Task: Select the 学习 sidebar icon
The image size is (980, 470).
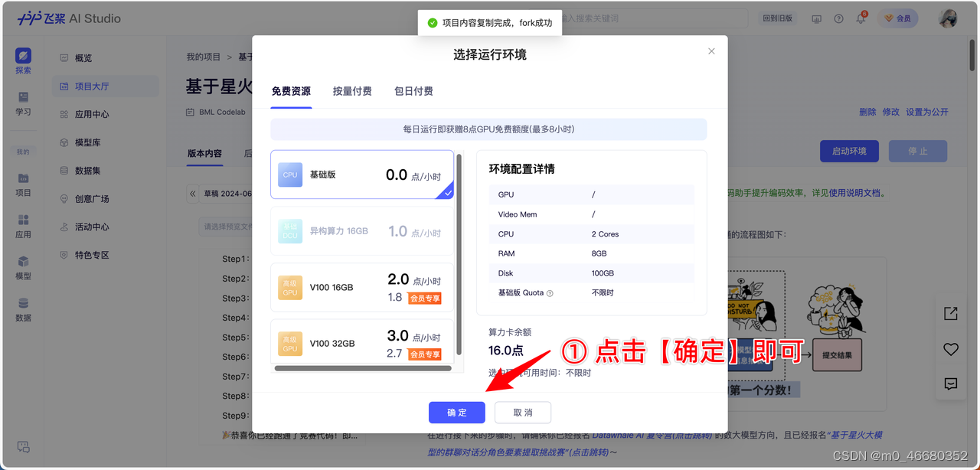Action: coord(22,102)
